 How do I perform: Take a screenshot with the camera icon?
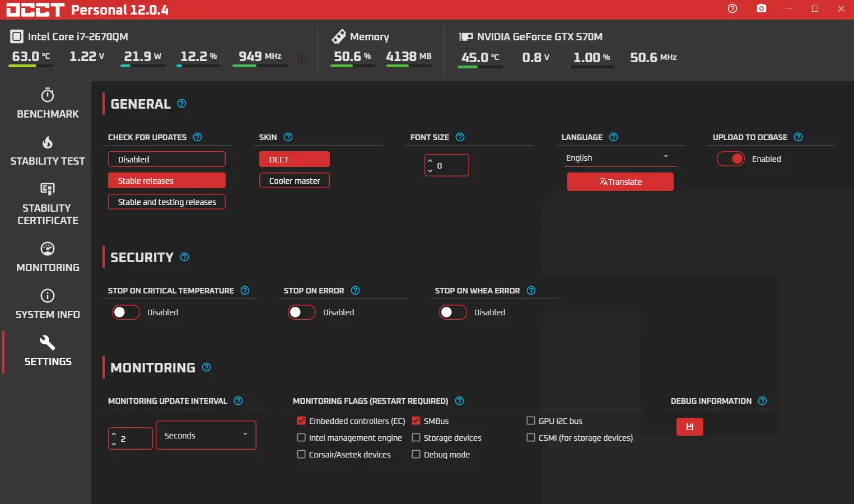pos(761,8)
